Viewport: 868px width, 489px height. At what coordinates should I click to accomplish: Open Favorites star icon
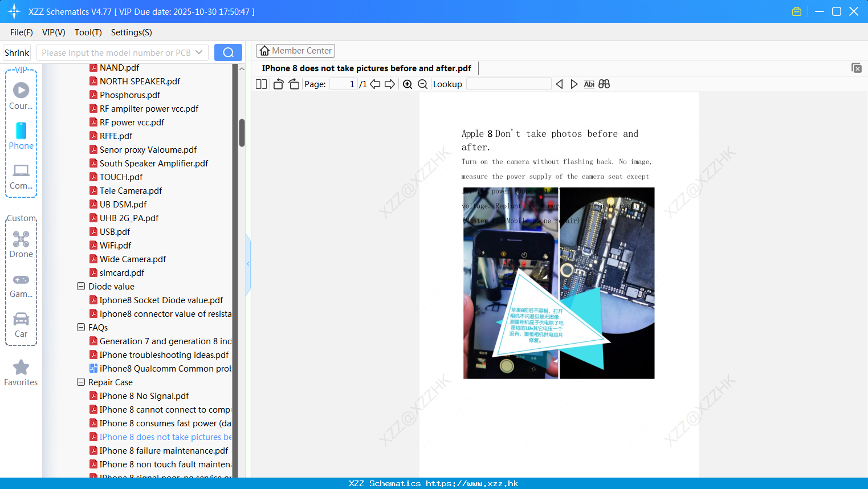pyautogui.click(x=21, y=373)
